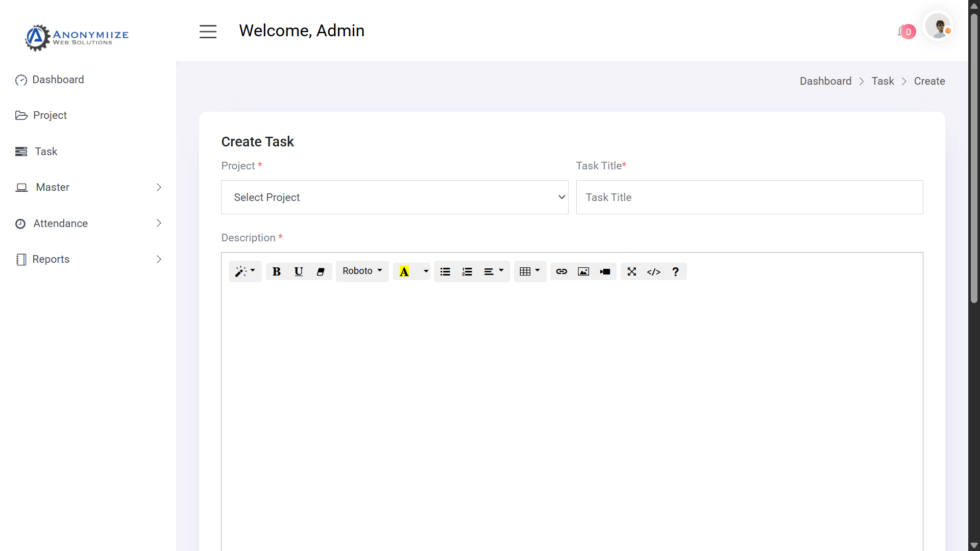Click the eraser remove font style icon
Screen dimensions: 980x551
321,271
